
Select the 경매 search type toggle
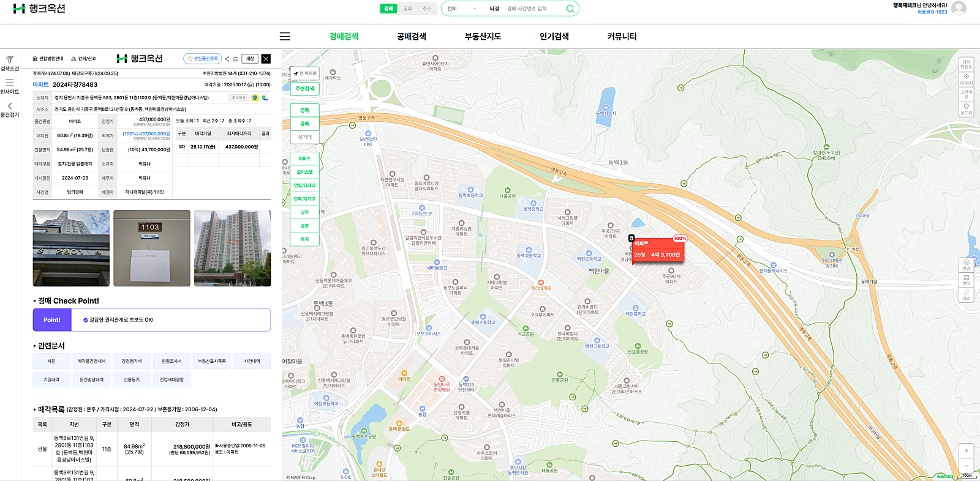point(388,9)
